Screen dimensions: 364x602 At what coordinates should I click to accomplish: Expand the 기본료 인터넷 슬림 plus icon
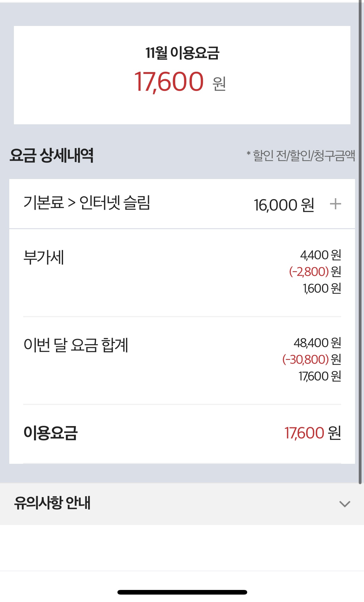(x=335, y=204)
